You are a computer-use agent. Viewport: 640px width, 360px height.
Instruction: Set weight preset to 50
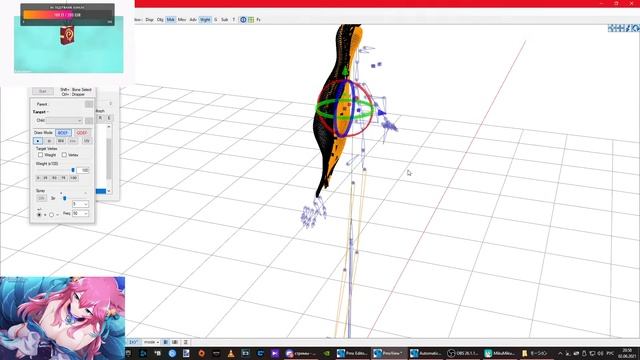tap(54, 178)
